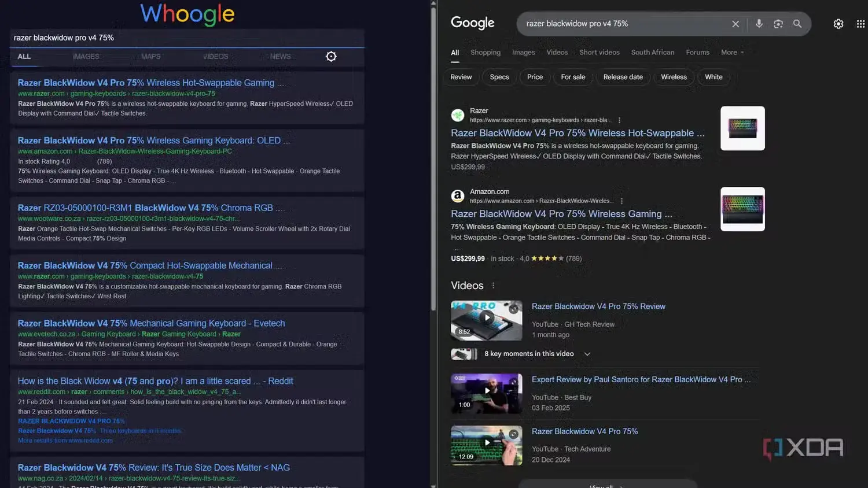Viewport: 868px width, 488px height.
Task: Apply the Release date filter chip
Action: (x=623, y=77)
